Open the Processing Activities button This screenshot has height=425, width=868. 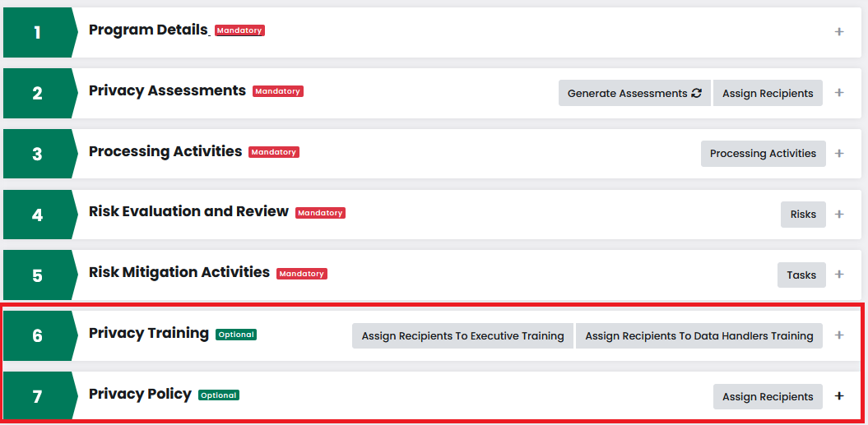764,153
